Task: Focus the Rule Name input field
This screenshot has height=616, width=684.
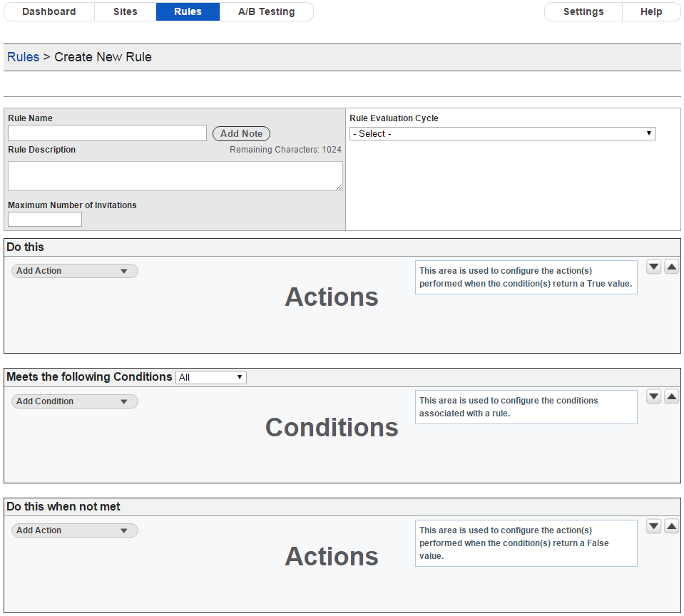Action: tap(107, 133)
